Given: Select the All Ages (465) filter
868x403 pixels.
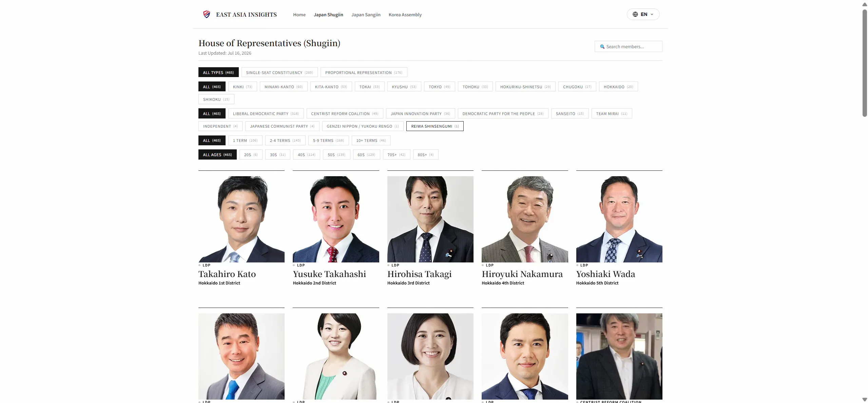Looking at the screenshot, I should pyautogui.click(x=217, y=154).
